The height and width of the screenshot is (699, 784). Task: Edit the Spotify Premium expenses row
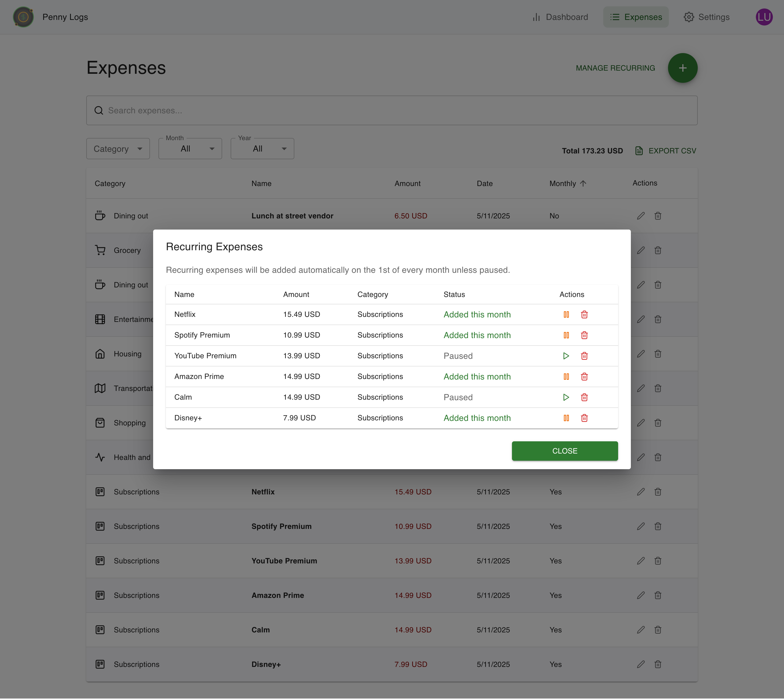[641, 527]
